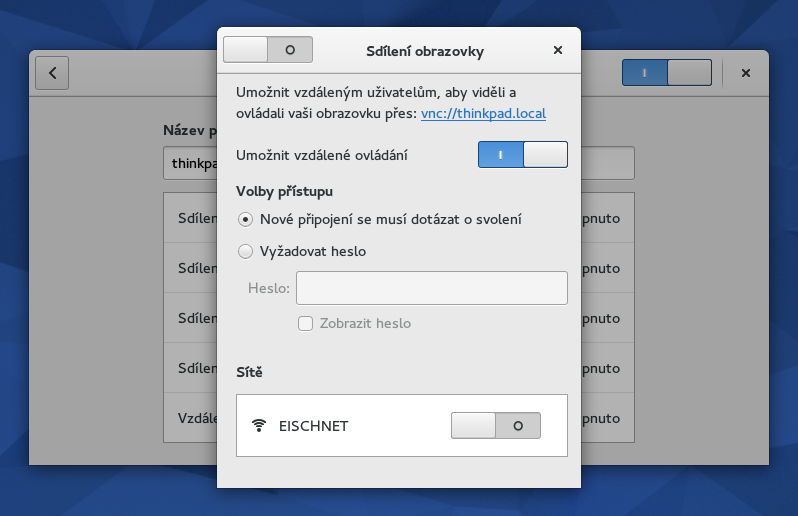The image size is (798, 516).
Task: Open the first Sdílení row in sharing list
Action: click(195, 218)
